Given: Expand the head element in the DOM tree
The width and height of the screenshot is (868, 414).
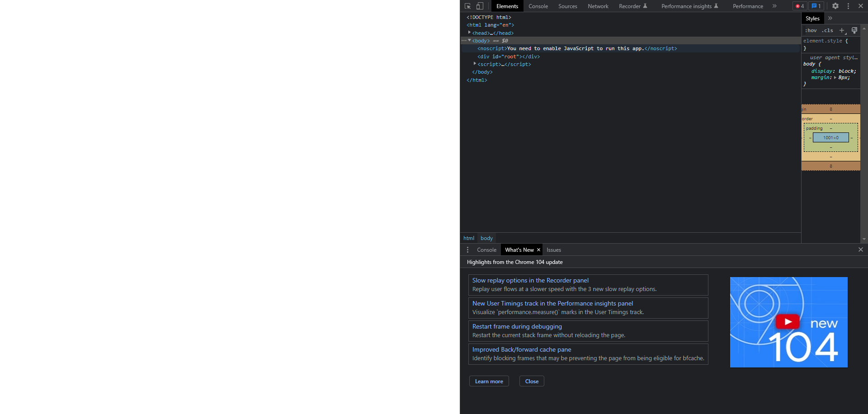Looking at the screenshot, I should tap(470, 33).
